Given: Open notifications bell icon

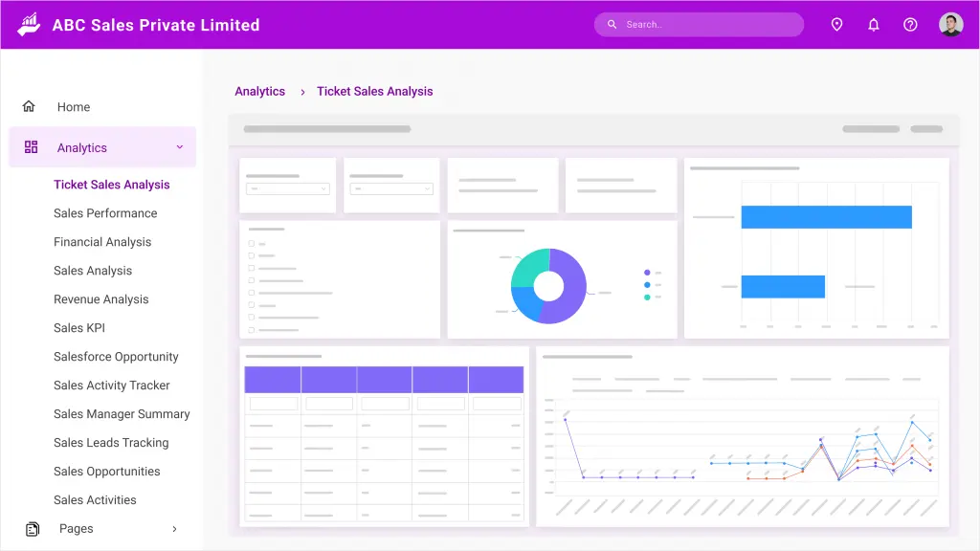Looking at the screenshot, I should (x=874, y=24).
